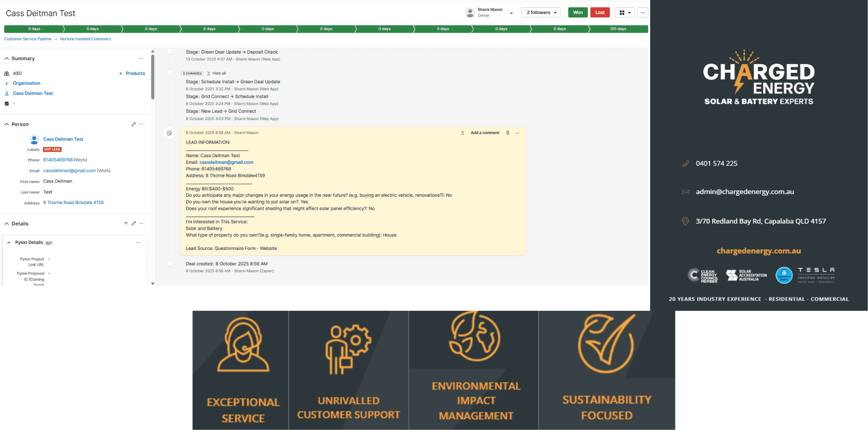
Task: Open the owner dropdown arrow
Action: coord(511,13)
